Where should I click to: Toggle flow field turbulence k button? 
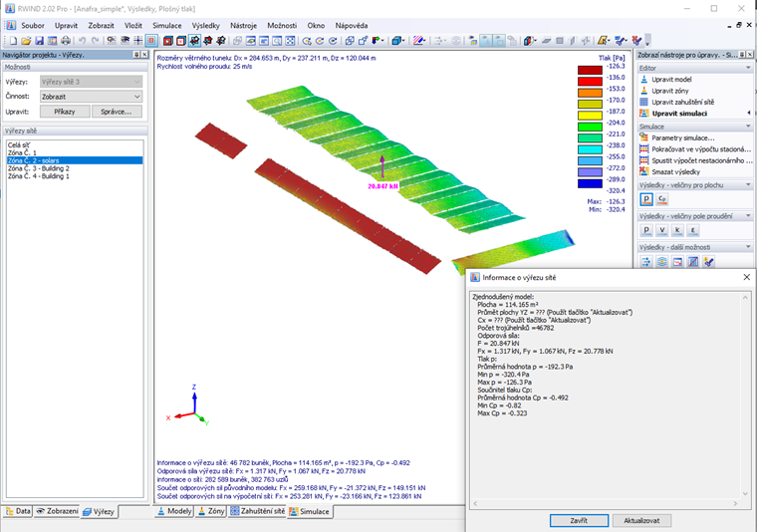(x=677, y=230)
